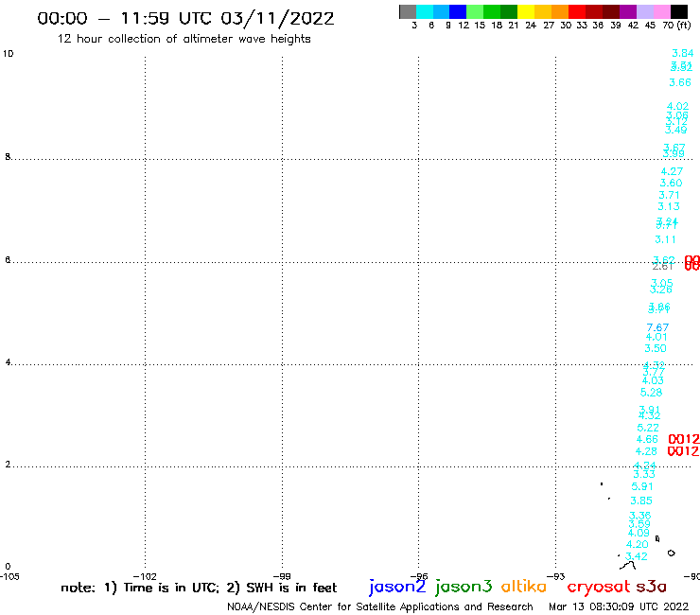Click the coastline outline below the 3.42 value
Screen dimensions: 700x615
[x=628, y=566]
